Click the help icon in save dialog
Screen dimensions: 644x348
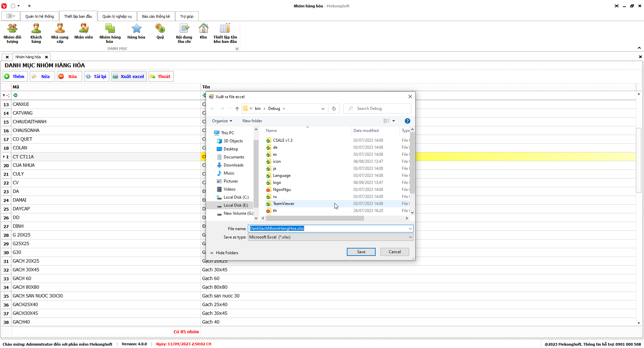tap(407, 121)
